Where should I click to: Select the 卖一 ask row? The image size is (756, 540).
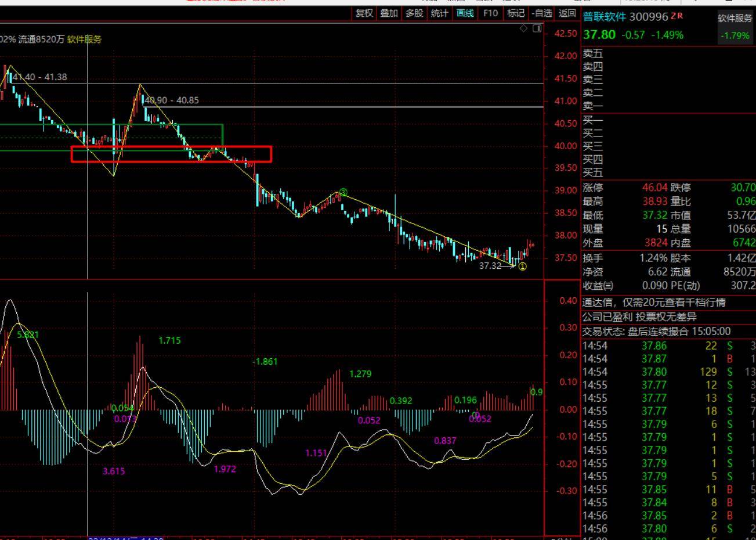[668, 106]
